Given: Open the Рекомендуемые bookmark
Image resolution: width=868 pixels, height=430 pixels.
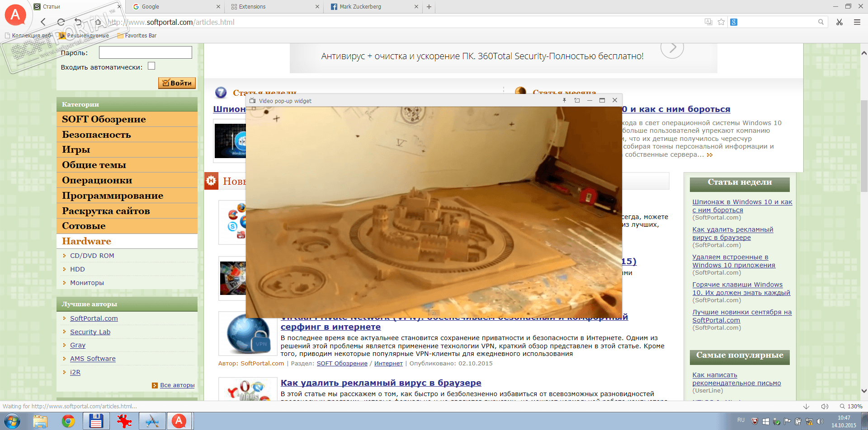Looking at the screenshot, I should (84, 36).
